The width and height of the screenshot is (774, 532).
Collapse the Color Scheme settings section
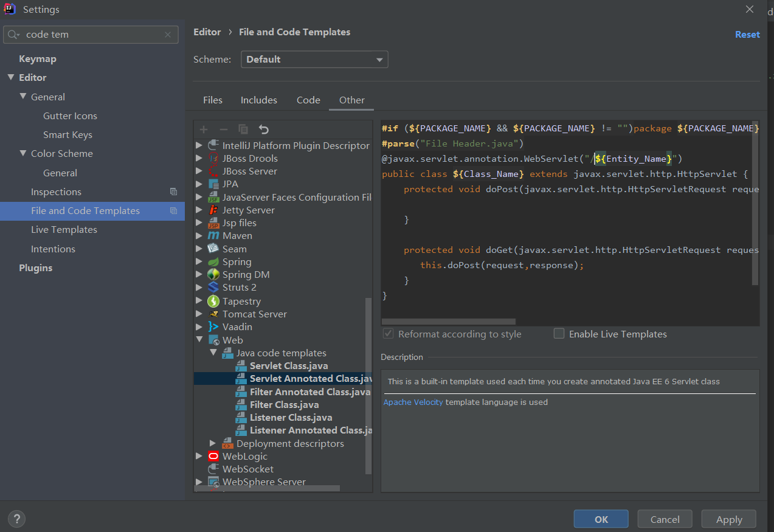click(x=23, y=154)
